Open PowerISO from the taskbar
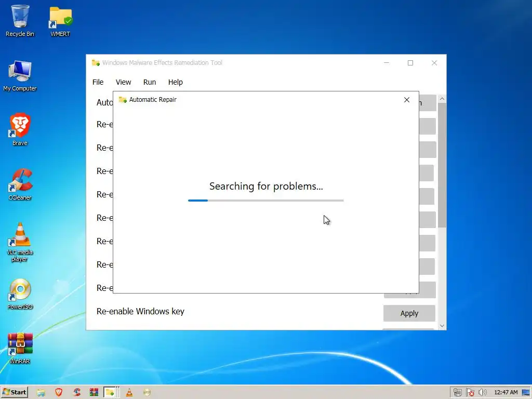532x399 pixels. [x=147, y=392]
